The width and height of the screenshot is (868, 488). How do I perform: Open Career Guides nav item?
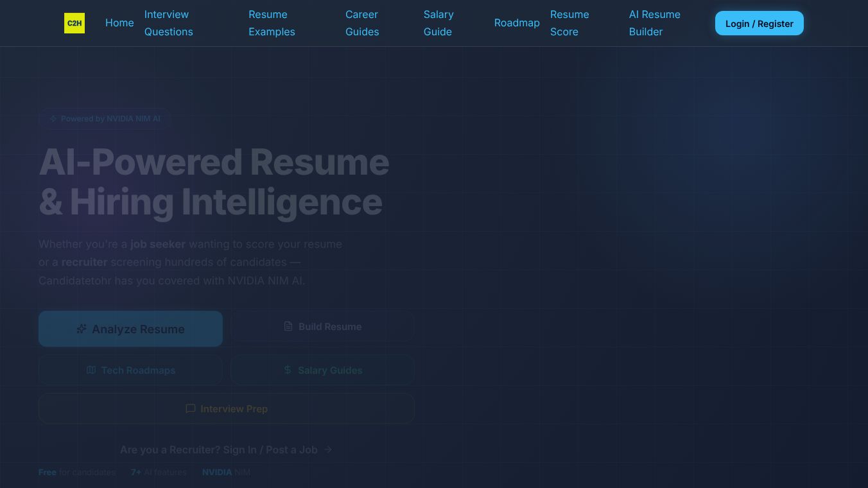(362, 23)
